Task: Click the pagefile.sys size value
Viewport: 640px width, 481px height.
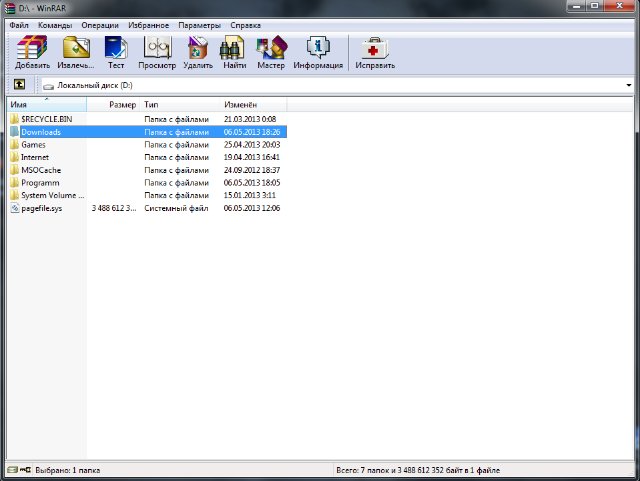Action: pyautogui.click(x=114, y=208)
